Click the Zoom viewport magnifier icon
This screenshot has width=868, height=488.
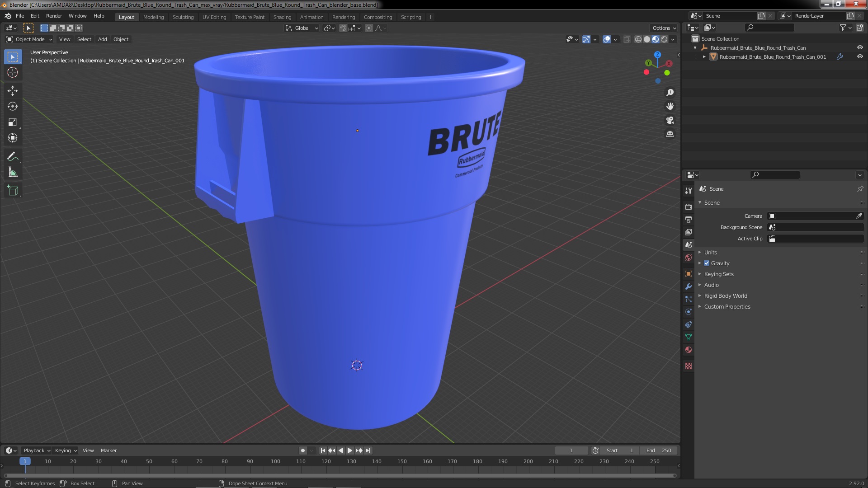point(670,93)
